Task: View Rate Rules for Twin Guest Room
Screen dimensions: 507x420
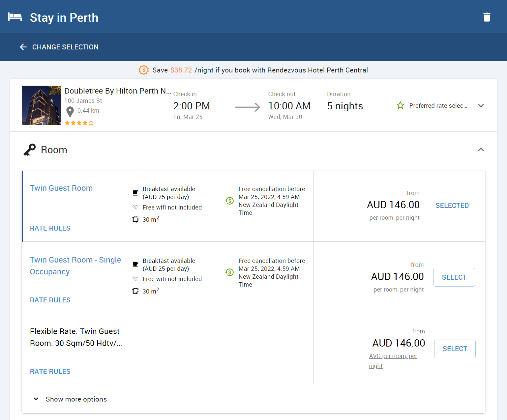Action: [50, 228]
